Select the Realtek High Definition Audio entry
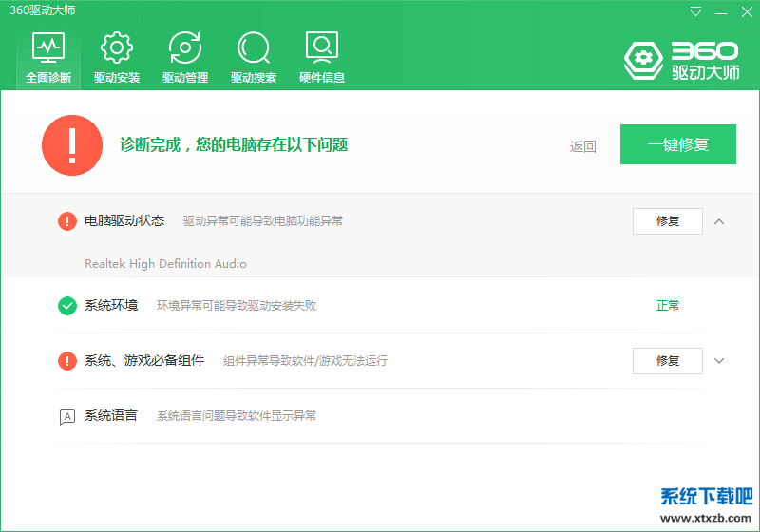This screenshot has height=532, width=760. [x=165, y=263]
